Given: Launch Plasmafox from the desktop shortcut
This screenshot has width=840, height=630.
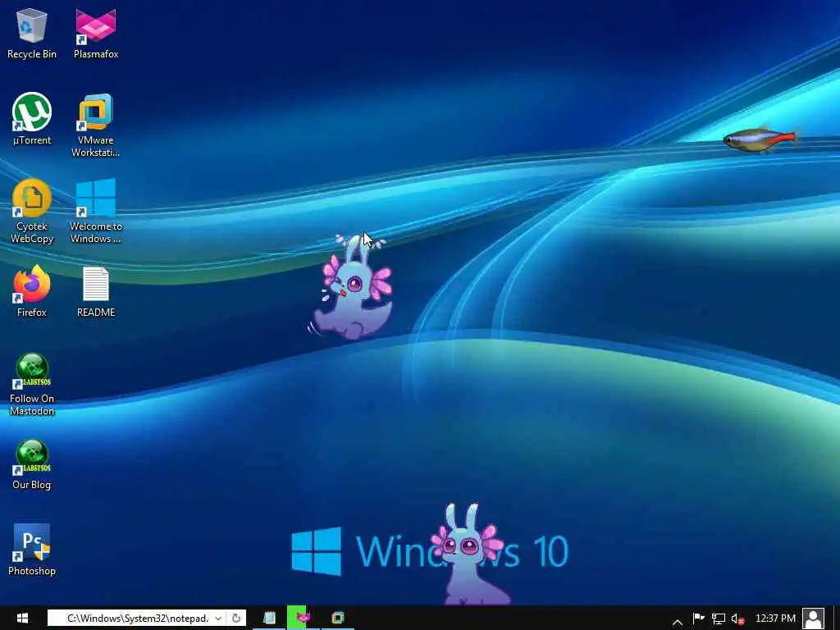Looking at the screenshot, I should click(96, 33).
